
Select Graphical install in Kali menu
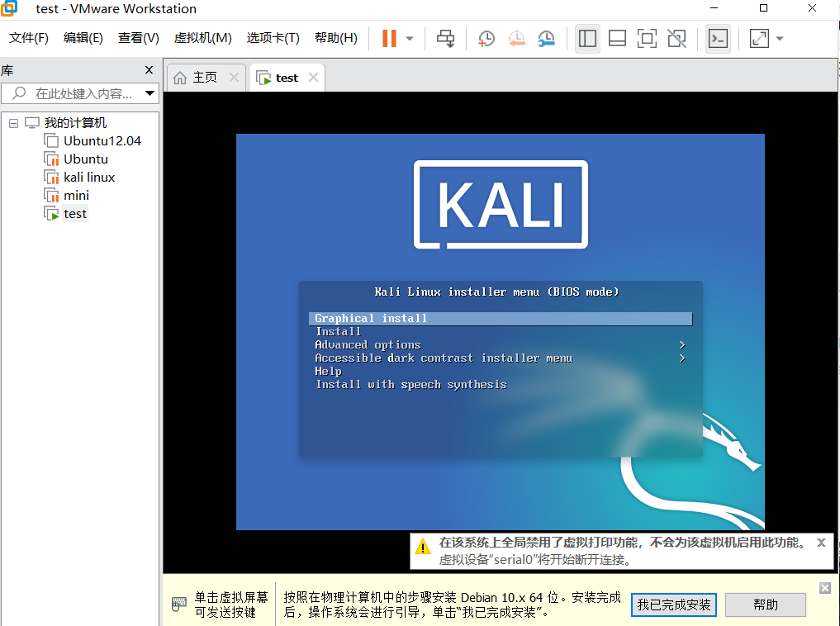[x=501, y=319]
